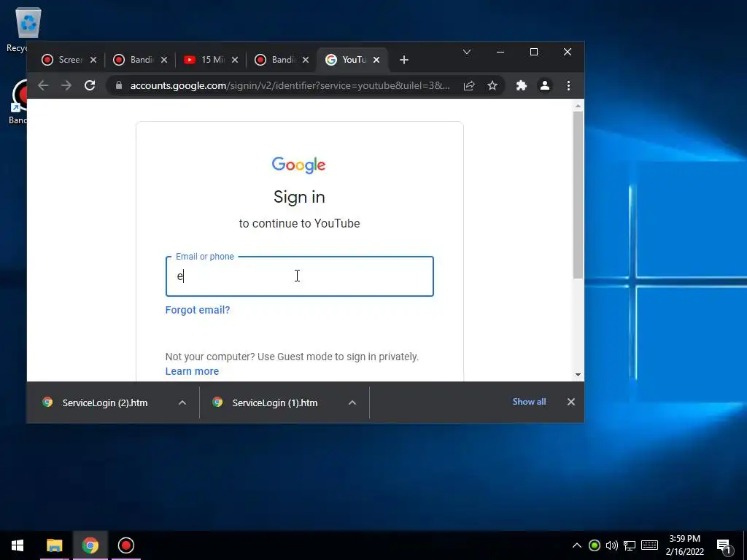
Task: View site info via the padlock icon
Action: (119, 86)
